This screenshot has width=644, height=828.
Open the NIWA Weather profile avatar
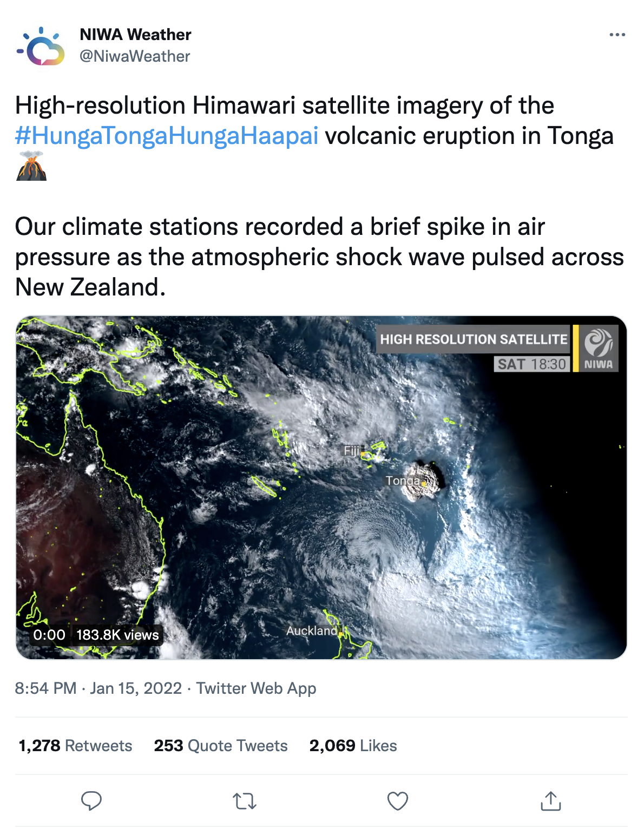(x=40, y=46)
